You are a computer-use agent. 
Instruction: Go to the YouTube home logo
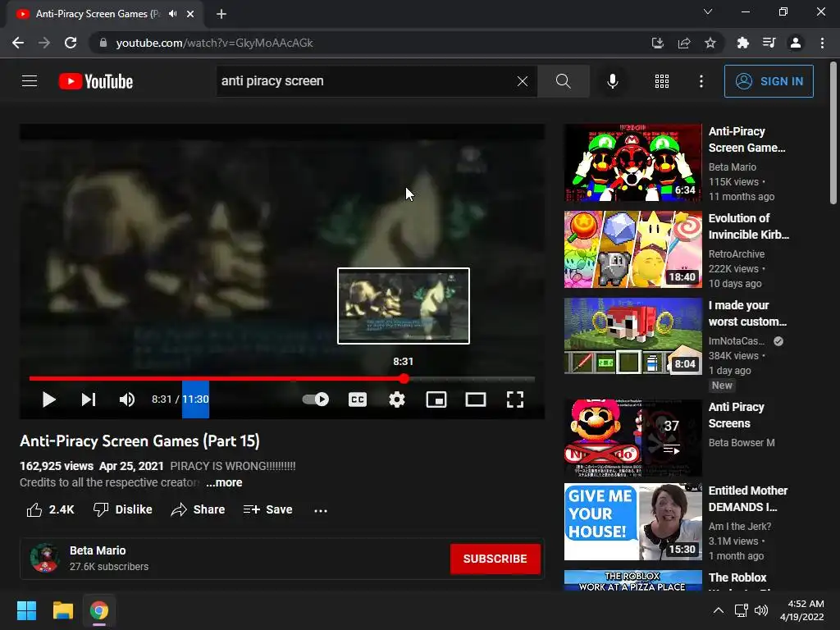tap(96, 81)
